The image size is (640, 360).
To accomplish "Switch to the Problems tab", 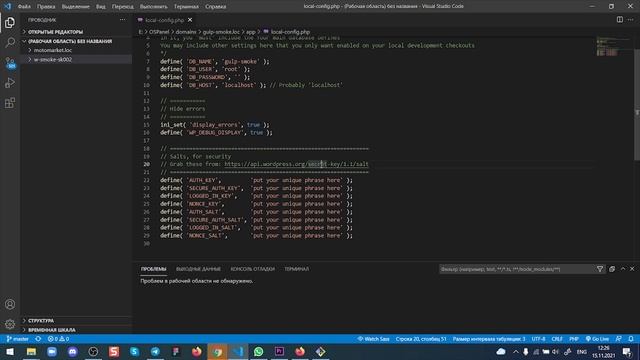I will pos(153,269).
